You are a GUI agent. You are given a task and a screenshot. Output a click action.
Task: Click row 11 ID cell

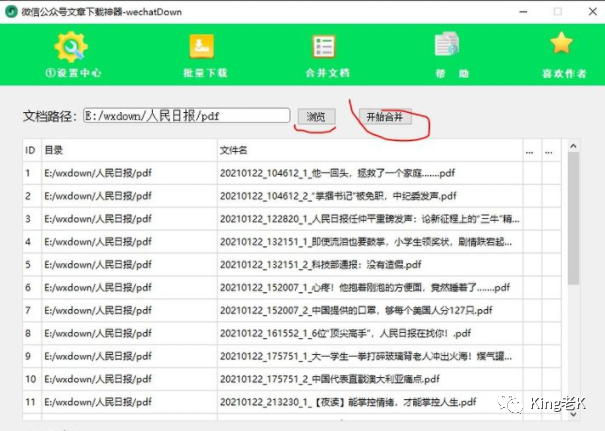(x=32, y=402)
